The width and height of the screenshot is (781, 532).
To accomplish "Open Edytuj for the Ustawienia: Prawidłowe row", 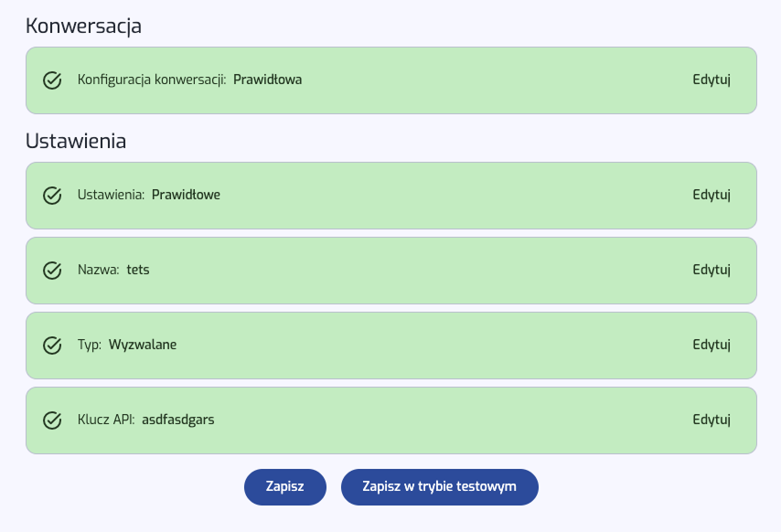I will click(x=711, y=196).
